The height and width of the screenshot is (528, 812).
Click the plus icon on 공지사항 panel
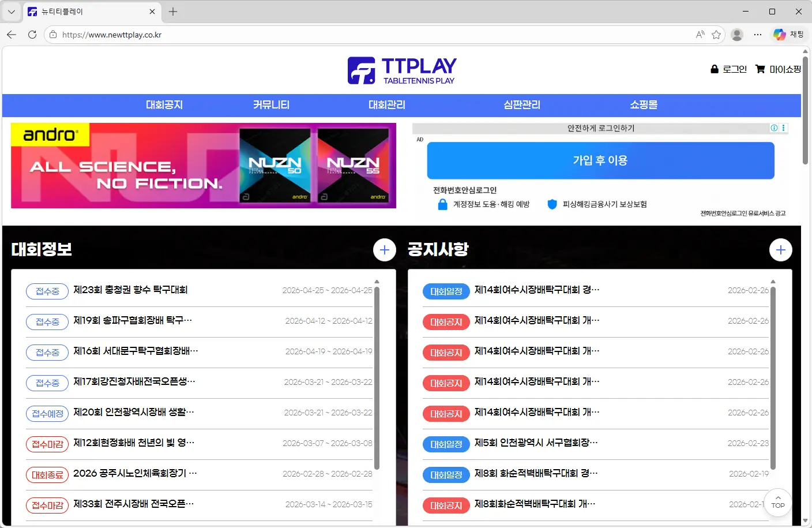click(x=780, y=250)
